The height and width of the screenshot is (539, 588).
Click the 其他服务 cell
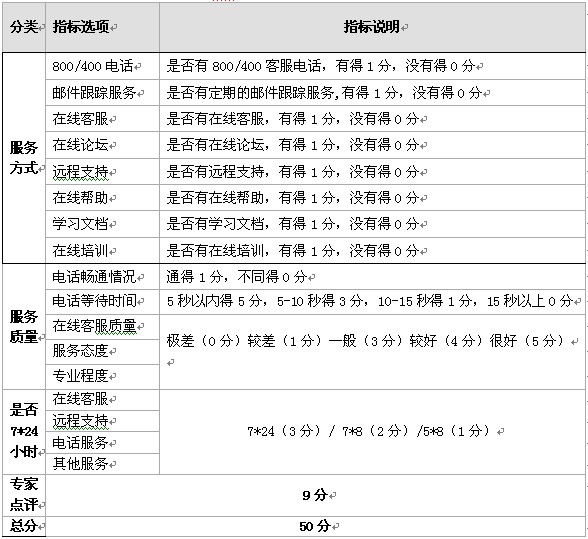[102, 464]
